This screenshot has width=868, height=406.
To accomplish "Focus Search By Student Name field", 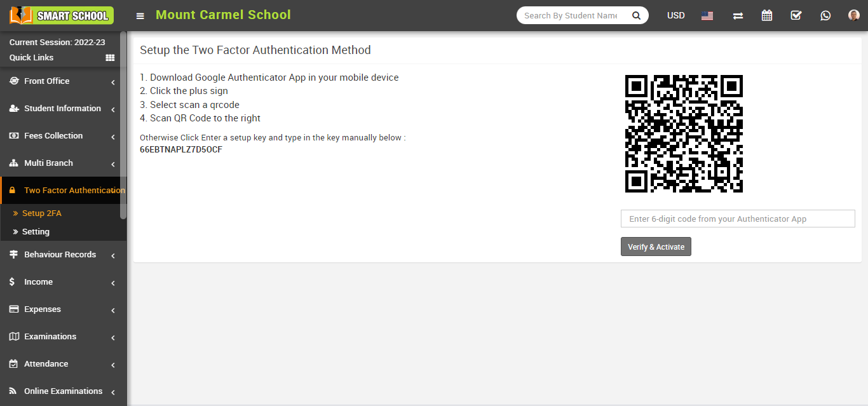I will point(571,15).
